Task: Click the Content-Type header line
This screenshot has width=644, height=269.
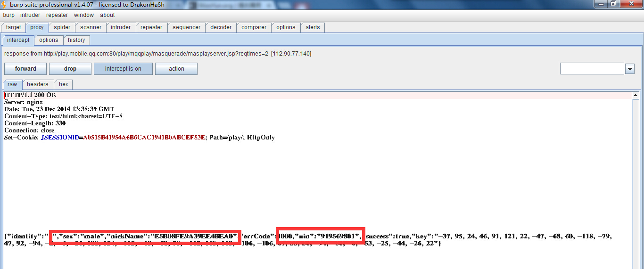Action: 63,116
